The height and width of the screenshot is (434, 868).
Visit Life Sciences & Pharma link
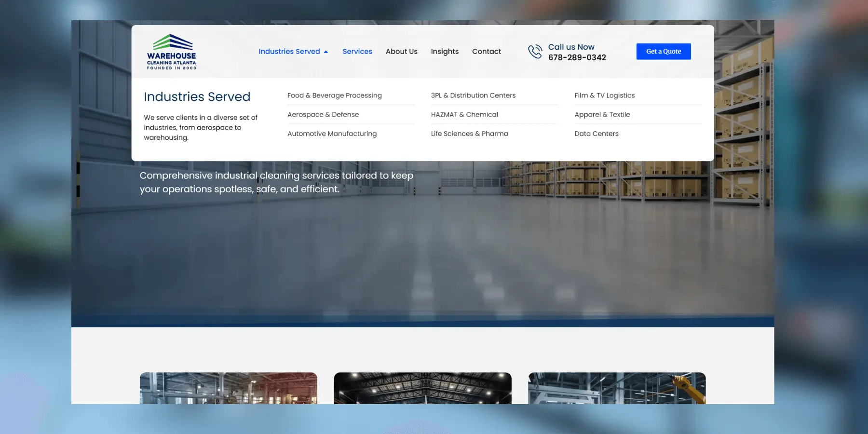pyautogui.click(x=469, y=134)
